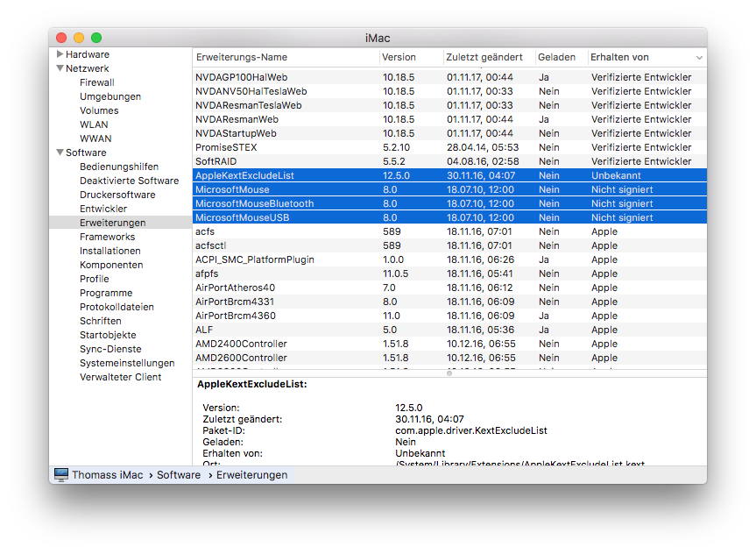Click Software in path bar
The width and height of the screenshot is (756, 554).
tap(179, 475)
